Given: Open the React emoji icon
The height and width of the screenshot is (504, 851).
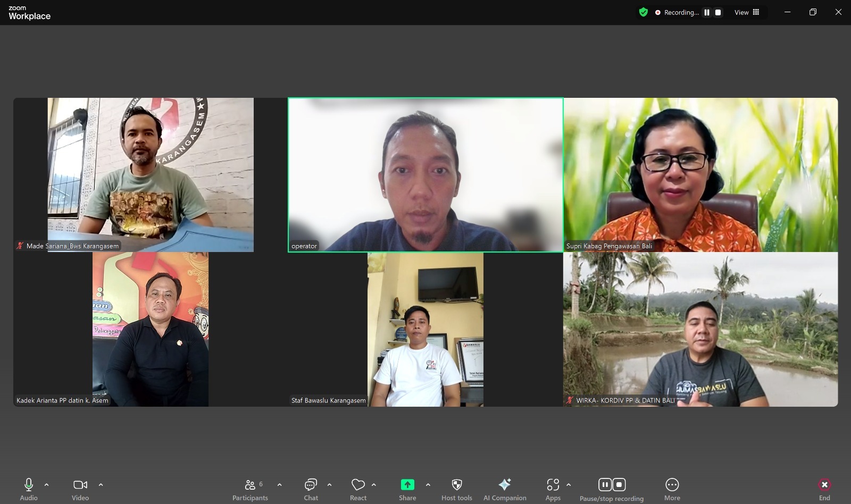Looking at the screenshot, I should (358, 489).
